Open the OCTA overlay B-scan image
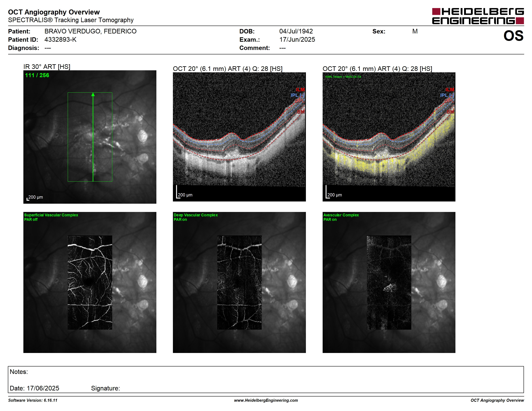Viewport: 532px width, 411px height. pyautogui.click(x=389, y=137)
